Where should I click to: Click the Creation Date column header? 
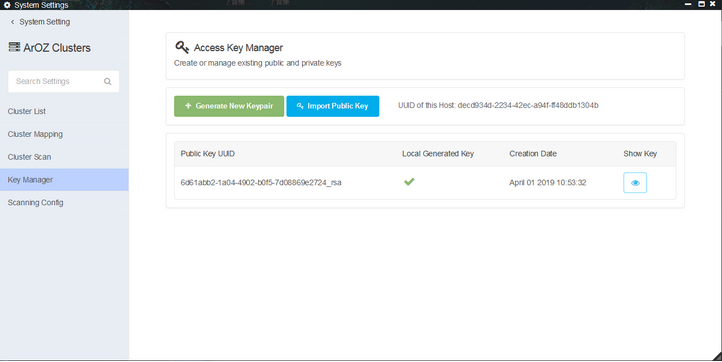pos(533,154)
